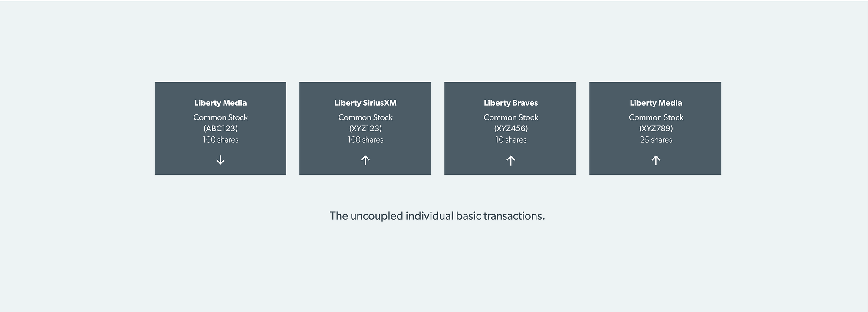Click the 100 shares text on ABC123 card
Screen dimensions: 868x312
click(220, 140)
